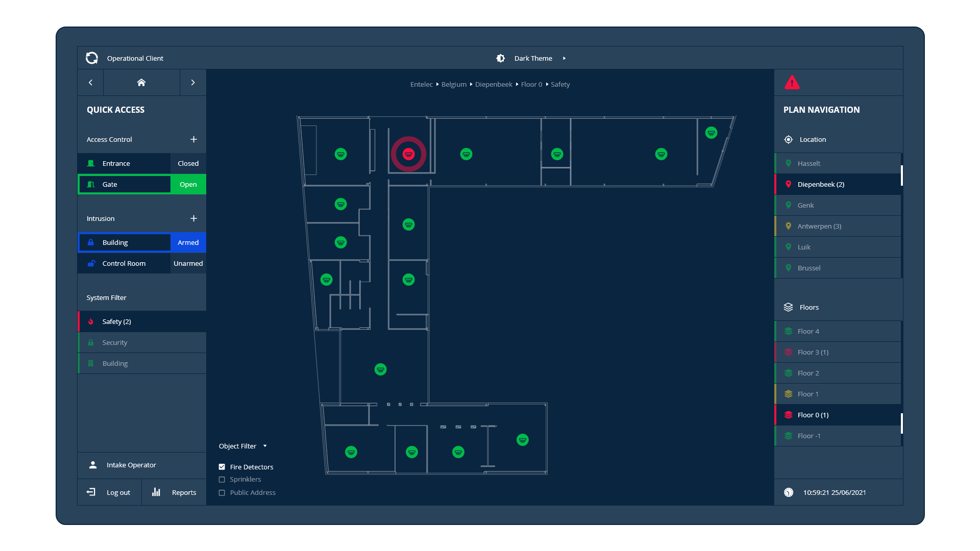Select the Gate entry
The width and height of the screenshot is (980, 551).
[x=124, y=184]
